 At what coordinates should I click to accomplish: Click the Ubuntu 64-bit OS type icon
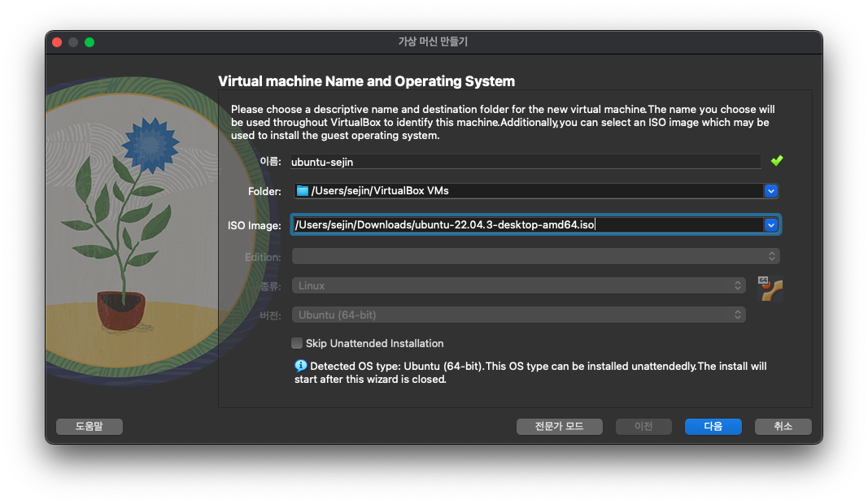(x=770, y=289)
